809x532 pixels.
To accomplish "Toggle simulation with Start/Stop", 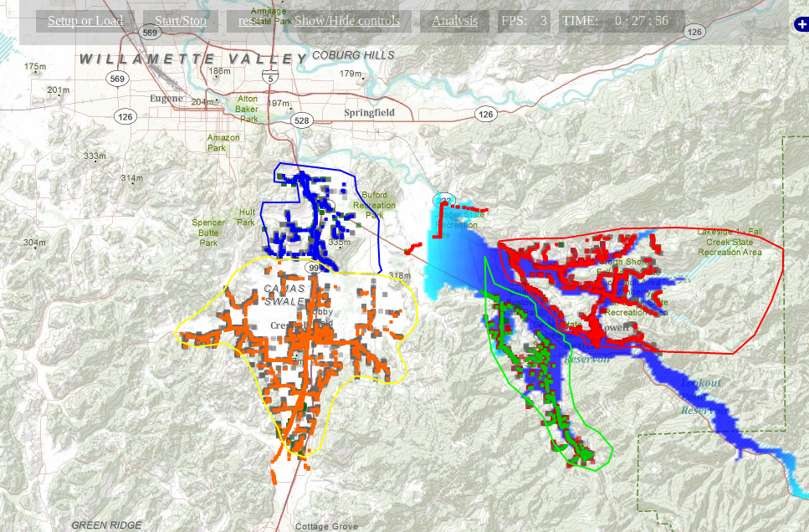I will tap(181, 21).
